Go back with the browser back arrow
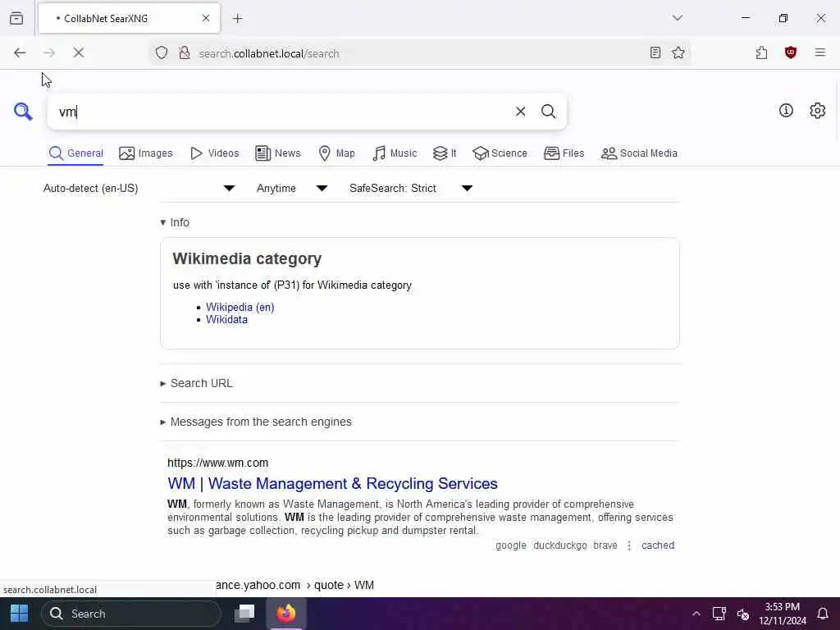 tap(20, 52)
